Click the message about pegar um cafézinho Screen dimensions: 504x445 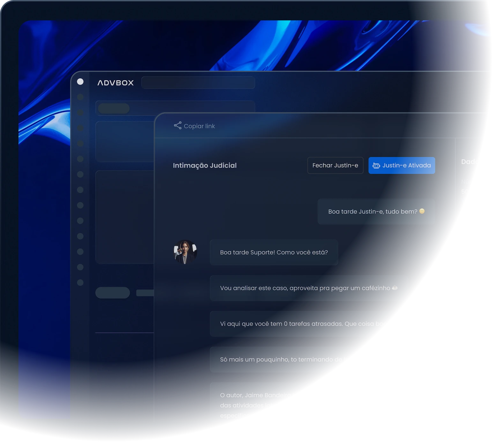click(x=309, y=288)
